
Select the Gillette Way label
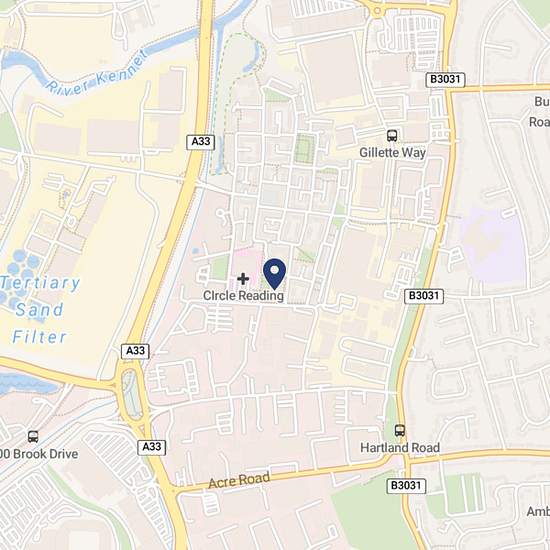click(x=393, y=153)
